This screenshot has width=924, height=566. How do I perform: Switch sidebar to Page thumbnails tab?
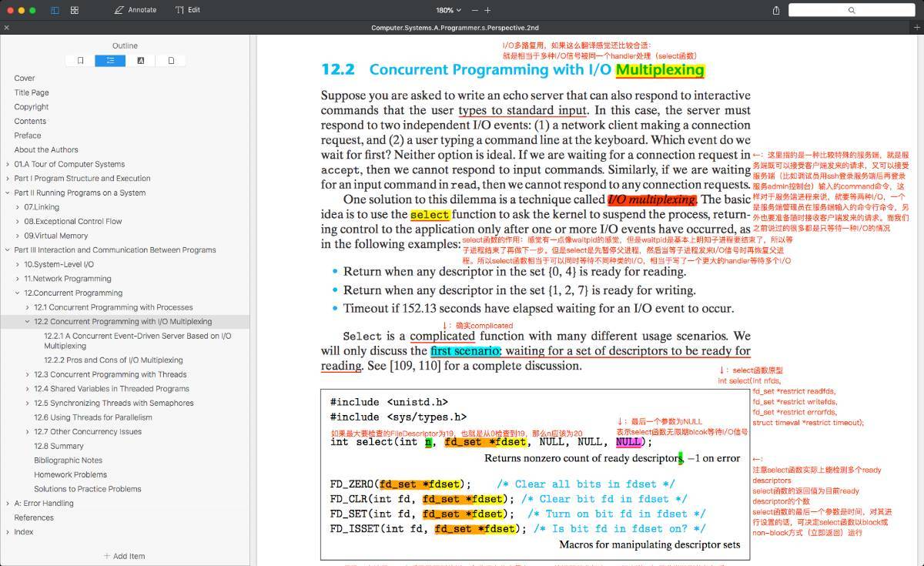[x=170, y=60]
